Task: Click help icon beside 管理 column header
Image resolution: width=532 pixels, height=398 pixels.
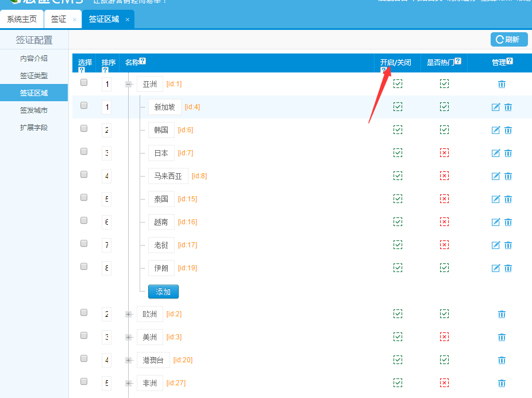Action: click(x=510, y=62)
